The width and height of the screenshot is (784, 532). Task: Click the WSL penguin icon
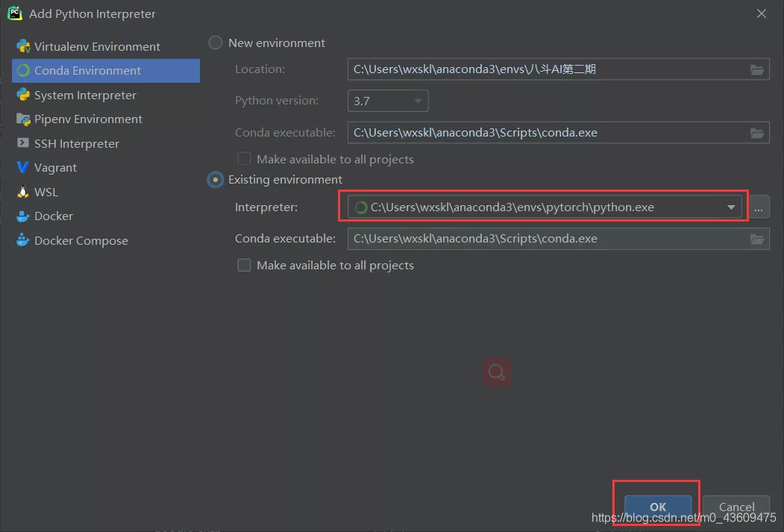tap(23, 192)
